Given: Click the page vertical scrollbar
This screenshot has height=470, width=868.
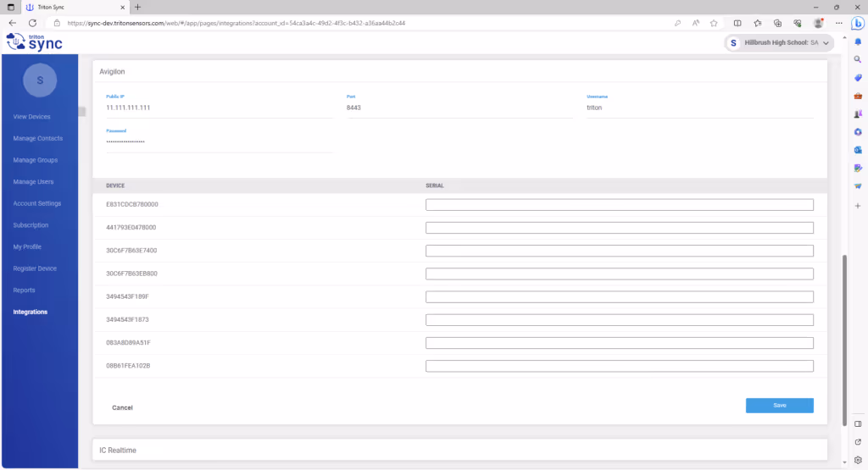Looking at the screenshot, I should (844, 340).
